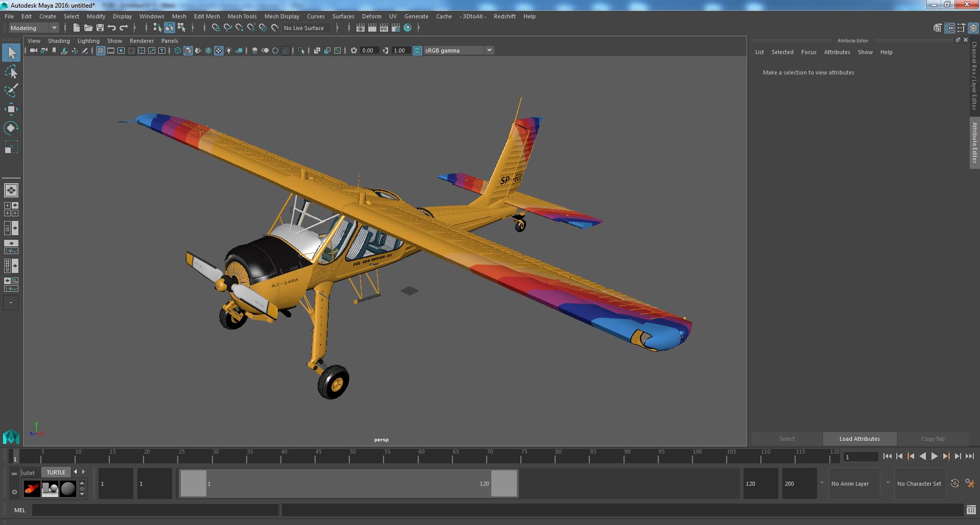
Task: Open the Attributes menu in Attribute Editor
Action: tap(837, 52)
